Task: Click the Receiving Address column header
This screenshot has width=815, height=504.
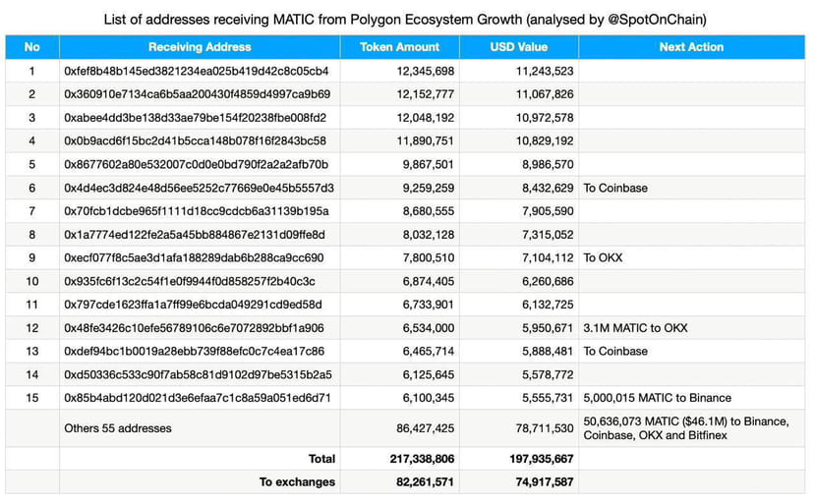Action: [200, 47]
